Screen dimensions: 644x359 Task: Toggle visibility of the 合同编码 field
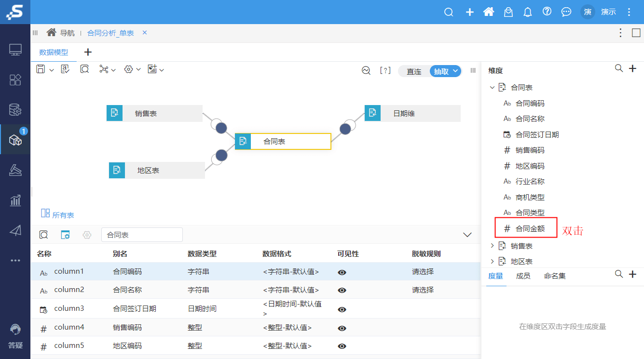(x=342, y=272)
